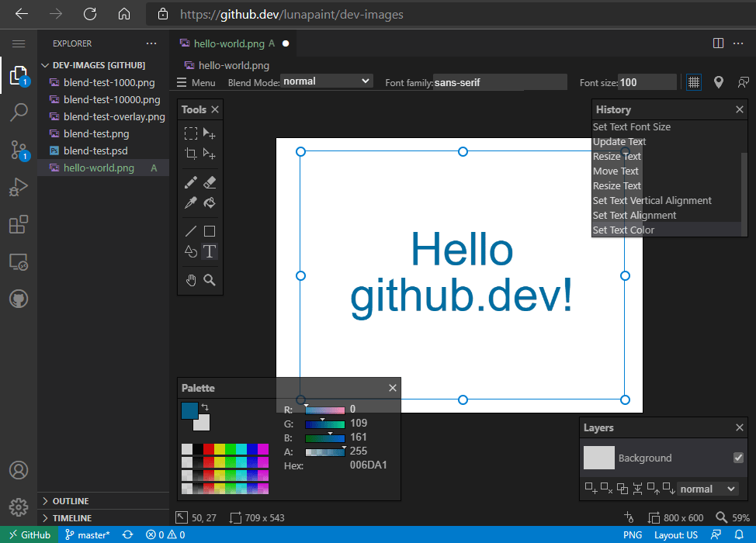Image resolution: width=756 pixels, height=543 pixels.
Task: Choose the Paint Bucket fill tool
Action: point(210,202)
